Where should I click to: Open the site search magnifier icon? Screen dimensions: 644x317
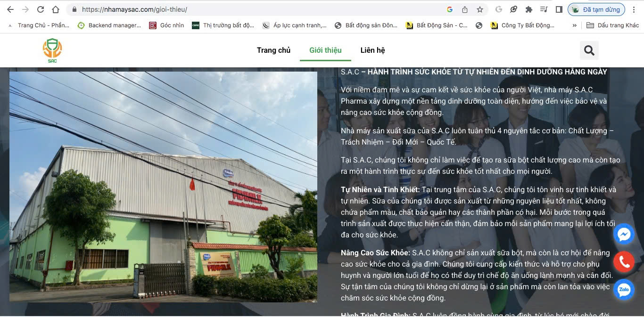[589, 50]
